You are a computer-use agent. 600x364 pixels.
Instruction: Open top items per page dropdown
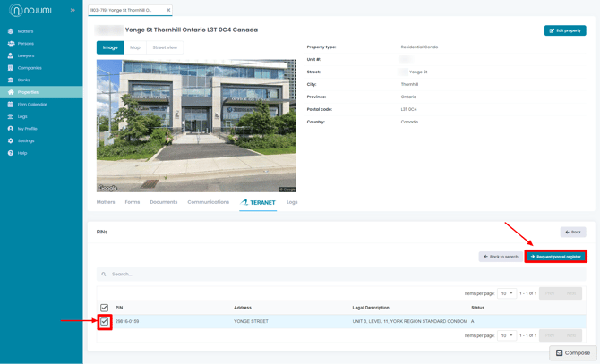(507, 293)
